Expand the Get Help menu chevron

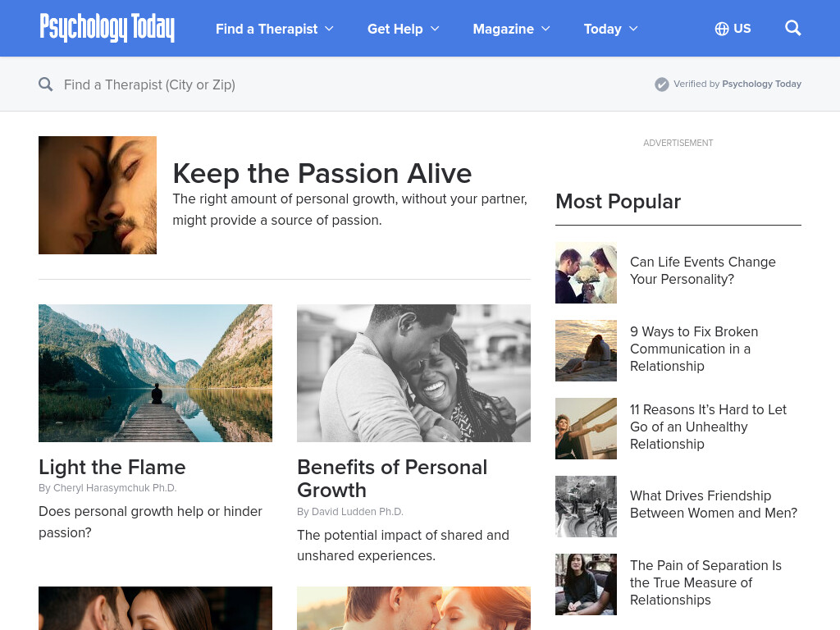[435, 29]
